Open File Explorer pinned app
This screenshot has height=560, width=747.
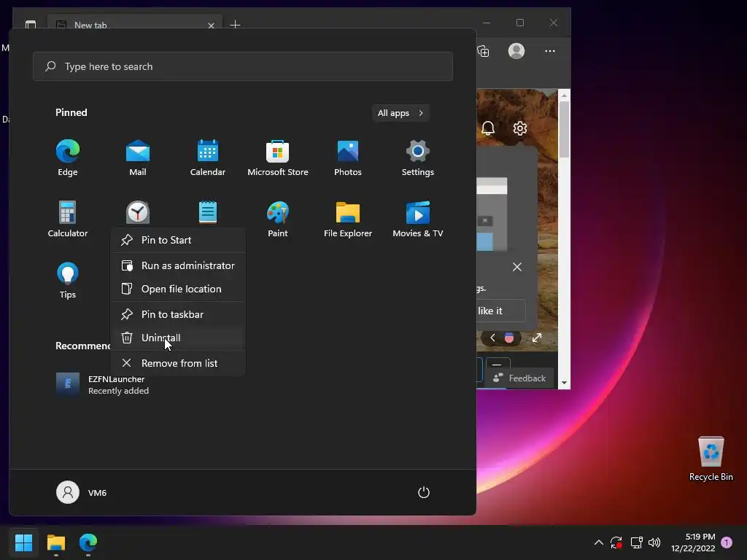pos(348,219)
